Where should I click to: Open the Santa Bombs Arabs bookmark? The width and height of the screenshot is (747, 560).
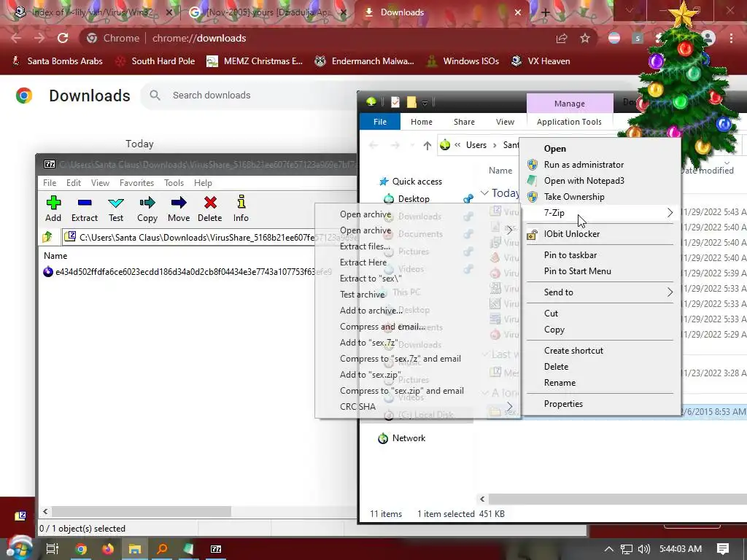(x=57, y=61)
